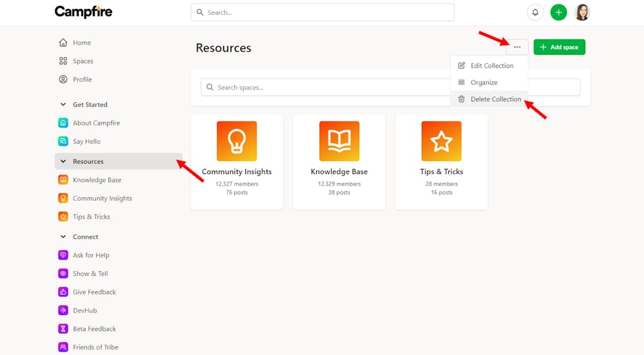Viewport: 644px width, 355px height.
Task: Click the Beta Feedback hourglass icon
Action: (63, 329)
